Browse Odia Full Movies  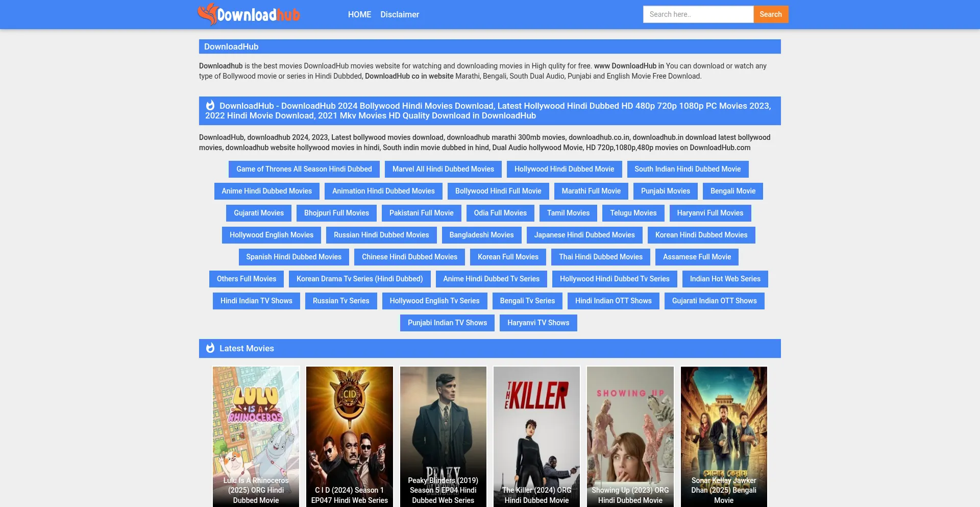pyautogui.click(x=500, y=213)
